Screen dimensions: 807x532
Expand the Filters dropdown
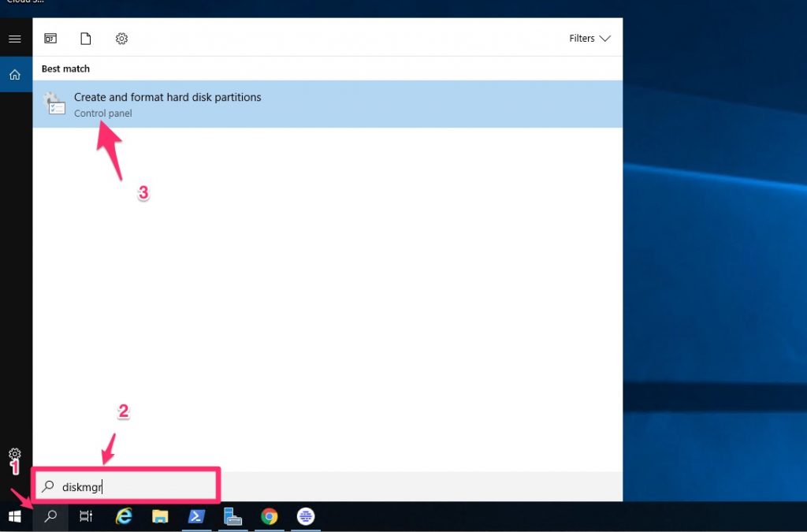click(x=589, y=39)
